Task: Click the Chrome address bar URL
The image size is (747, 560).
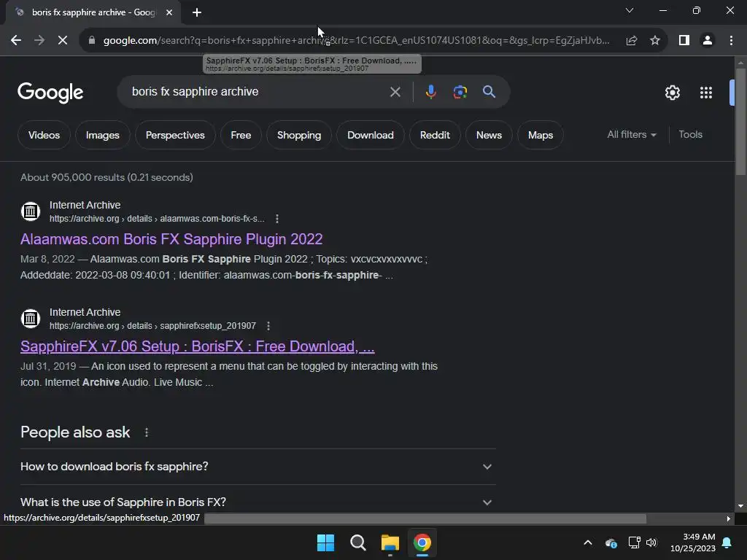Action: (356, 41)
